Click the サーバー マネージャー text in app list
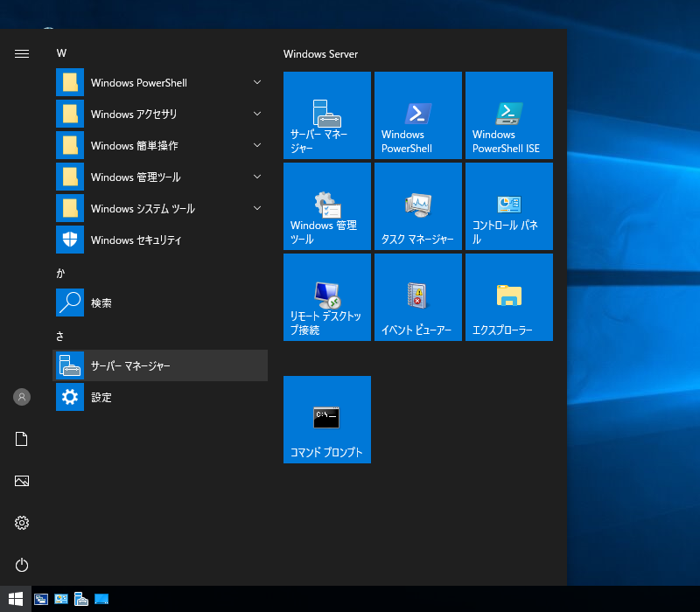Image resolution: width=700 pixels, height=612 pixels. (130, 365)
